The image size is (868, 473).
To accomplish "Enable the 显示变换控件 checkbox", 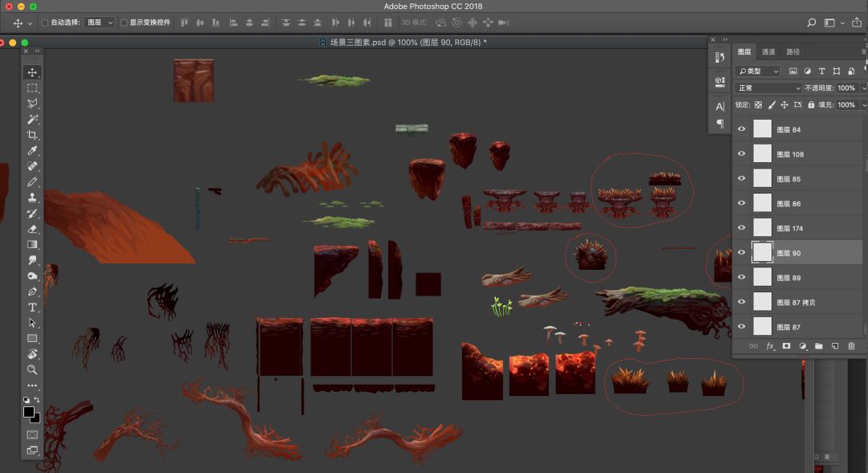I will tap(124, 22).
